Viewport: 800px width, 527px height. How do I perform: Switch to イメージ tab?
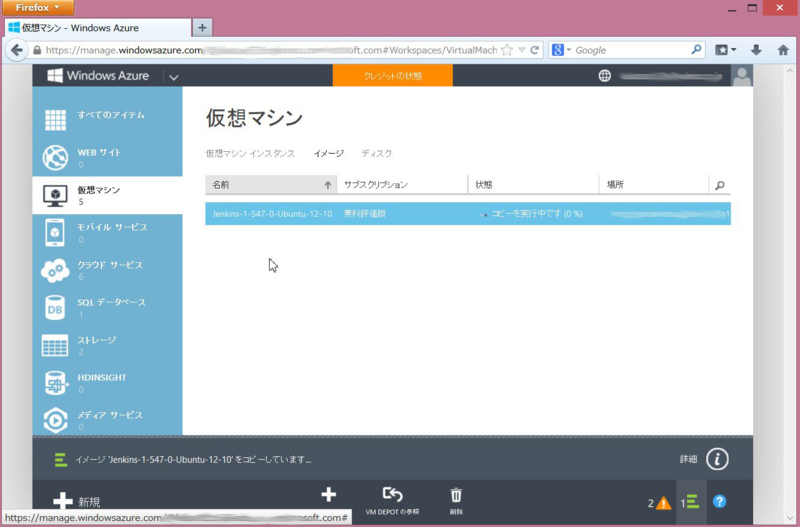coord(329,154)
